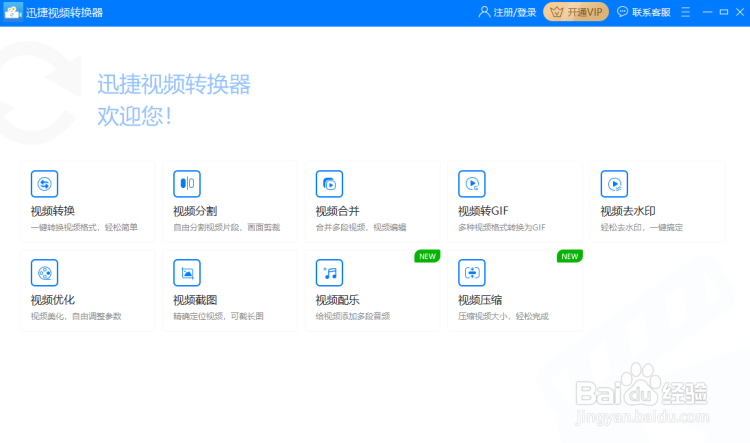Click 注册/登录 to sign in

[515, 12]
